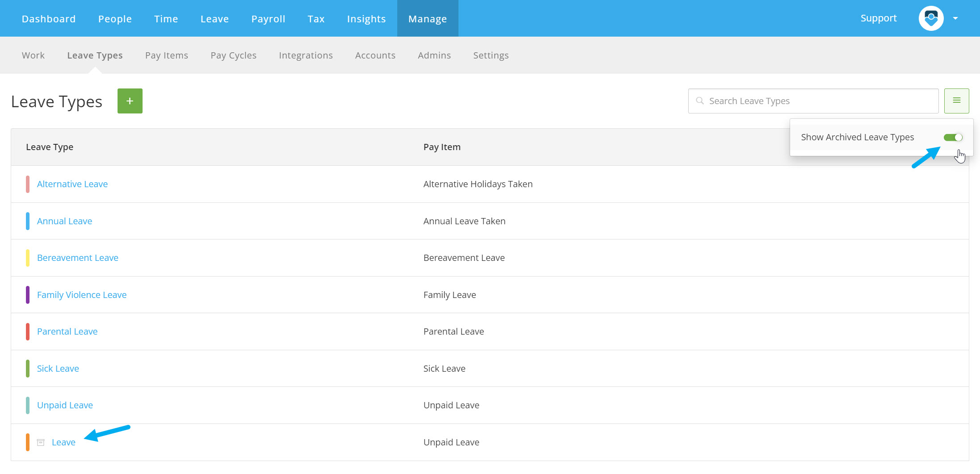Image resolution: width=980 pixels, height=474 pixels.
Task: Click the yellow Bereavement Leave color bar
Action: click(x=28, y=258)
